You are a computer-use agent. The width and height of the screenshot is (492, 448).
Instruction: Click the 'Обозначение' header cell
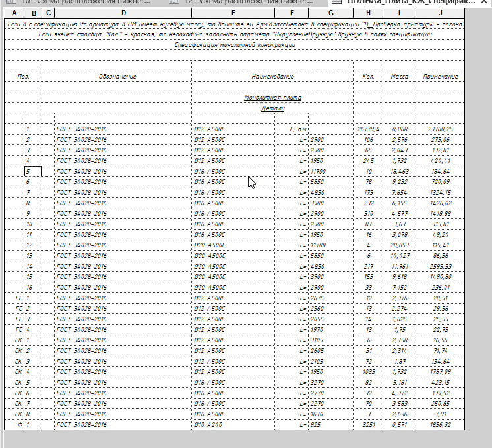(117, 77)
